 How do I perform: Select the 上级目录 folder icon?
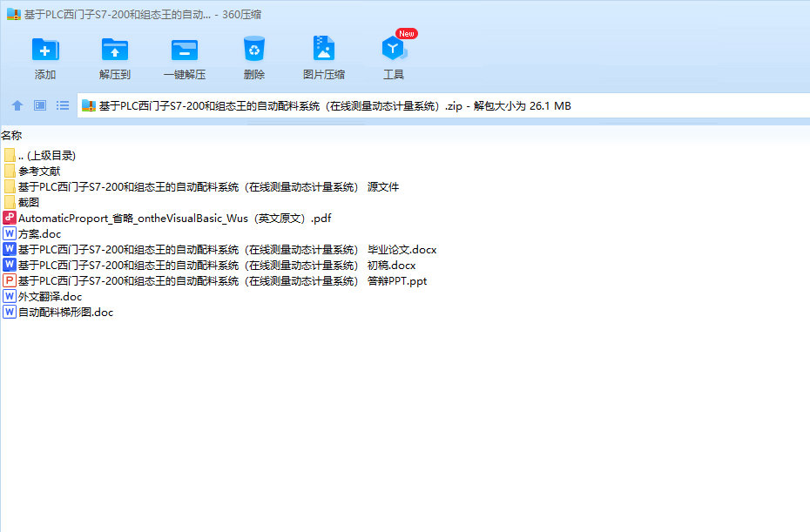[x=10, y=155]
